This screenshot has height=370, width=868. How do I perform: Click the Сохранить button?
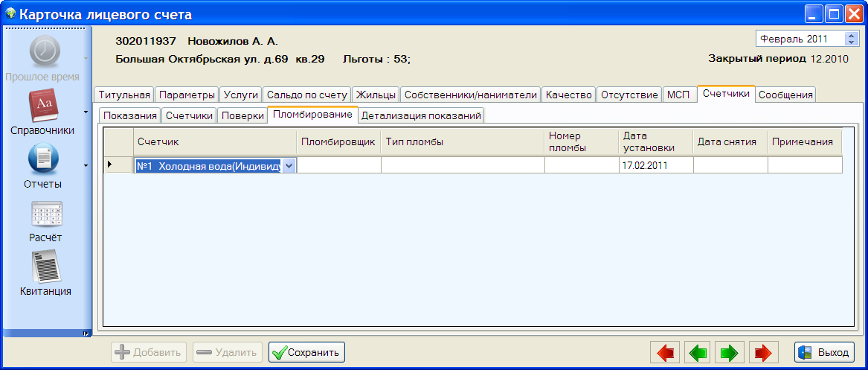point(306,352)
